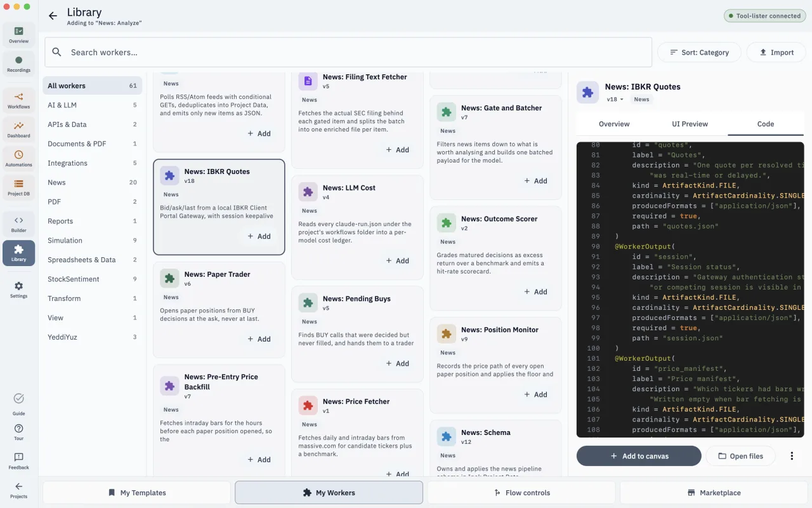Click the News: Outcome Scorer icon
Image resolution: width=812 pixels, height=508 pixels.
pos(446,223)
